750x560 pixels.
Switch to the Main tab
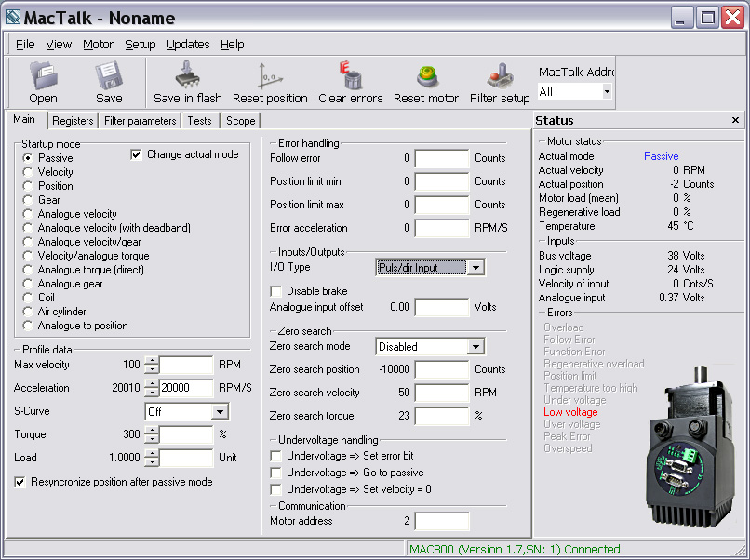pyautogui.click(x=24, y=120)
